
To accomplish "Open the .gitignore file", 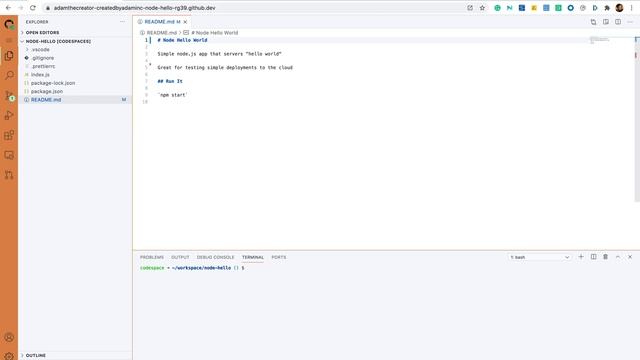I will click(42, 58).
